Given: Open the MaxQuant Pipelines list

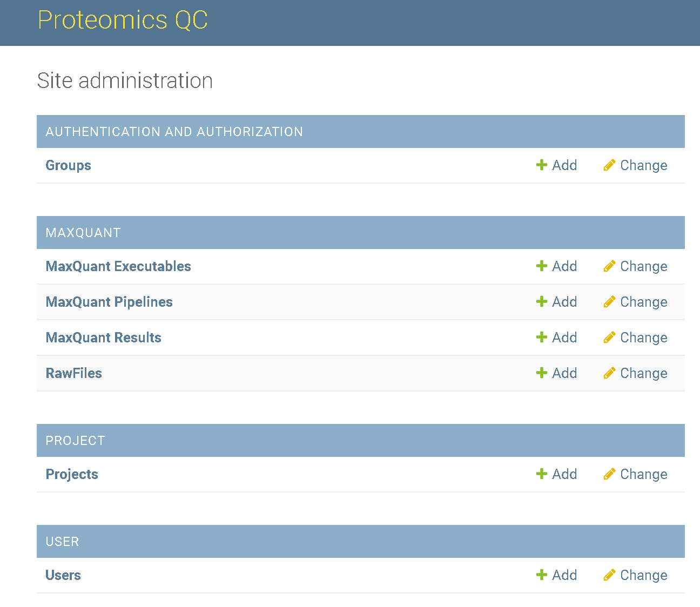Looking at the screenshot, I should tap(109, 302).
